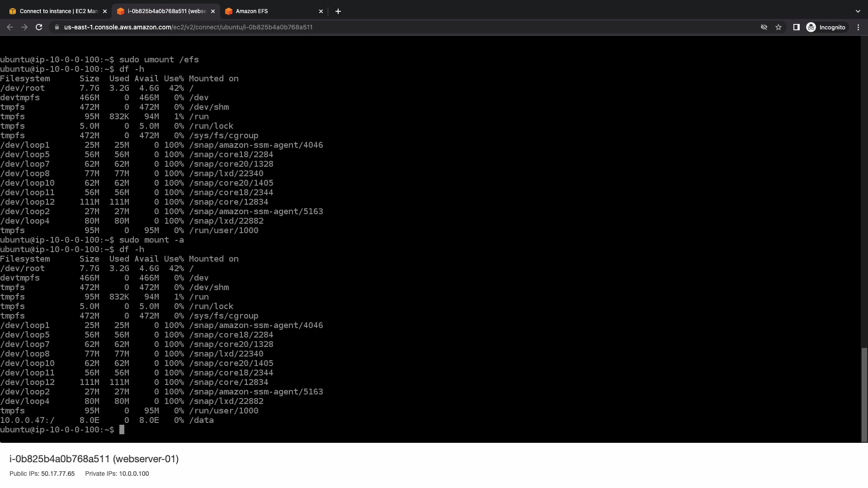868x488 pixels.
Task: Click the terminal prompt cursor line
Action: point(122,430)
